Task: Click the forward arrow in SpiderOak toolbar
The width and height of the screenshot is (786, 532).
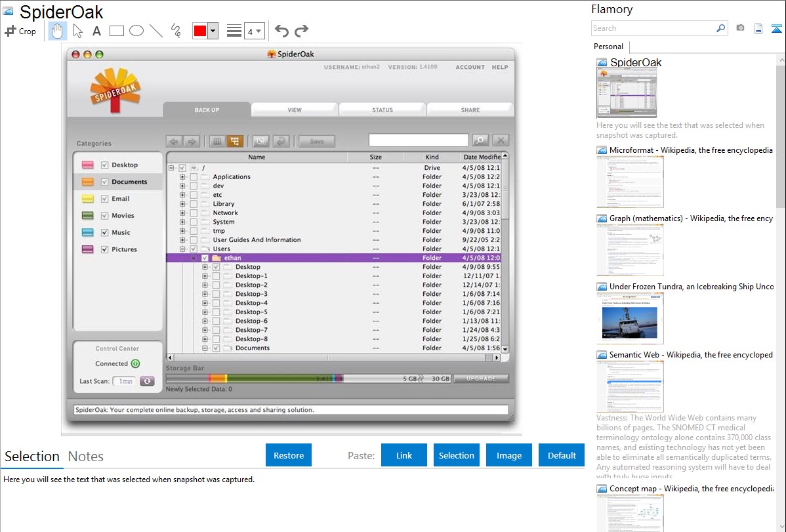Action: (x=192, y=142)
